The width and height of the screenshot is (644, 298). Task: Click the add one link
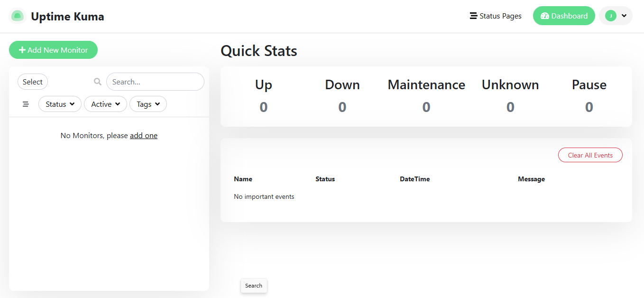point(144,135)
